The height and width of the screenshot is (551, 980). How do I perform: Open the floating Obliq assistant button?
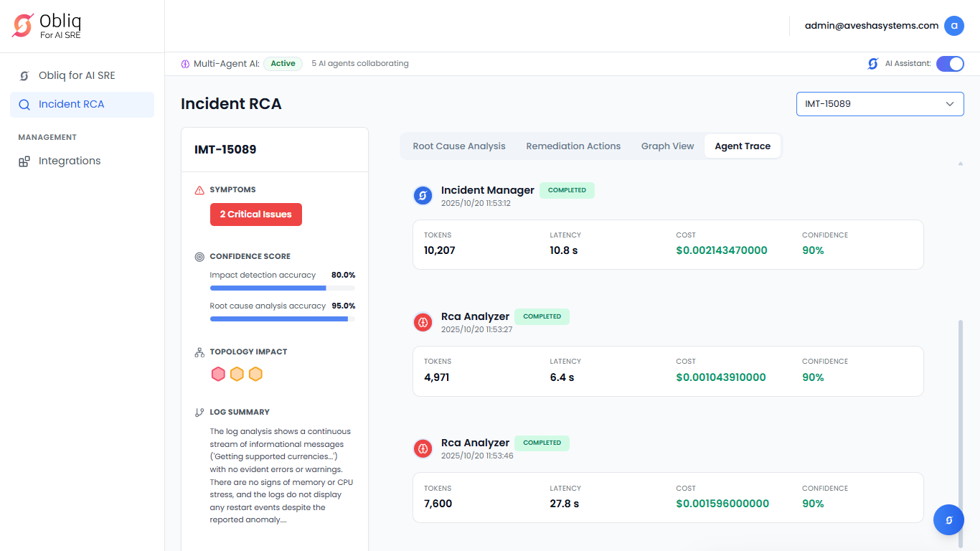948,520
